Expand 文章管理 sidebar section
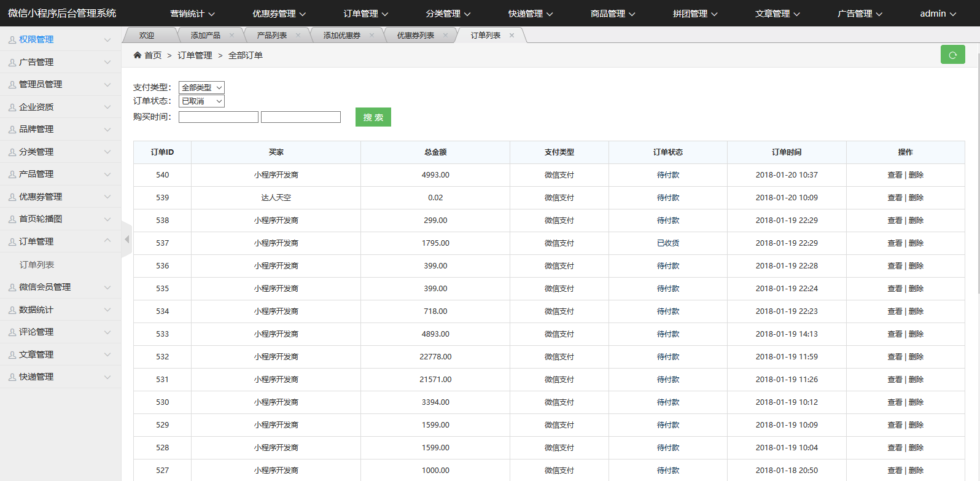The width and height of the screenshot is (980, 481). tap(60, 354)
